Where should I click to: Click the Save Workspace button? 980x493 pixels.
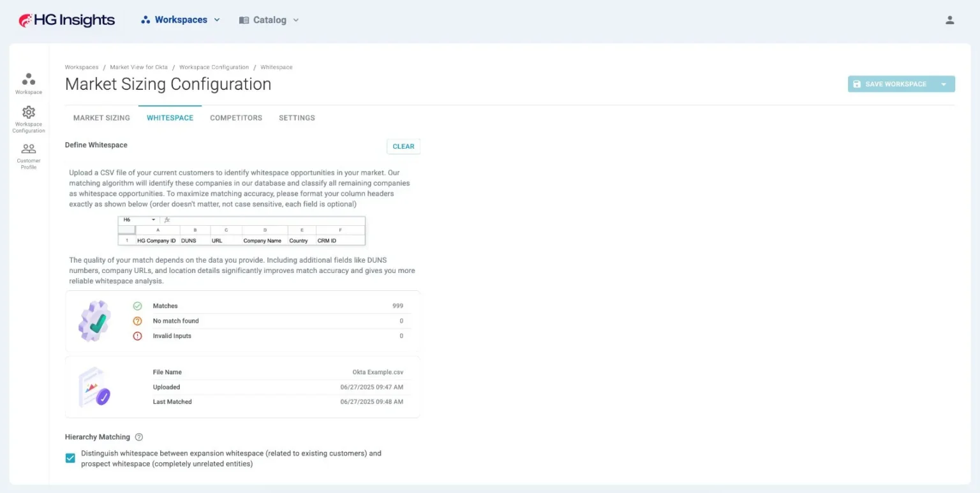tap(890, 84)
